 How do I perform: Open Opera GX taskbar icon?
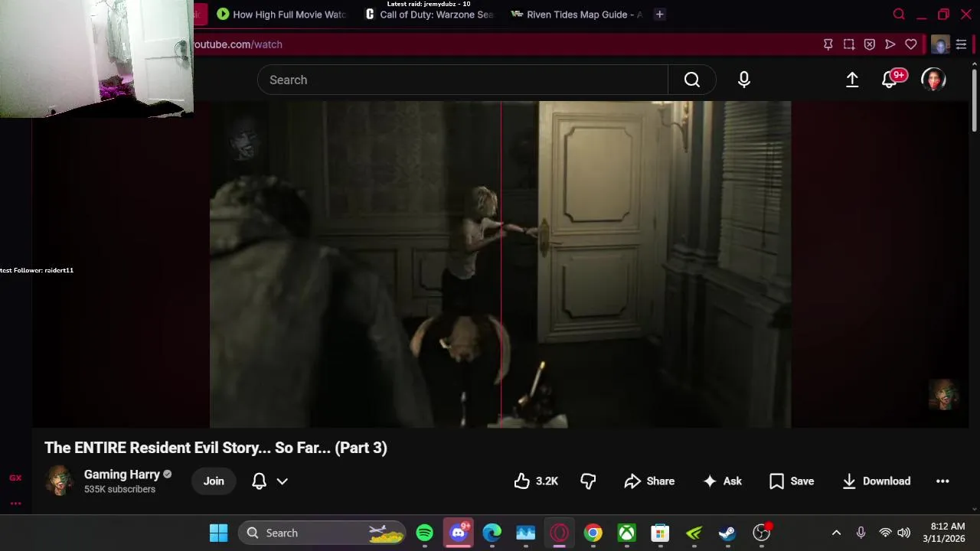560,533
